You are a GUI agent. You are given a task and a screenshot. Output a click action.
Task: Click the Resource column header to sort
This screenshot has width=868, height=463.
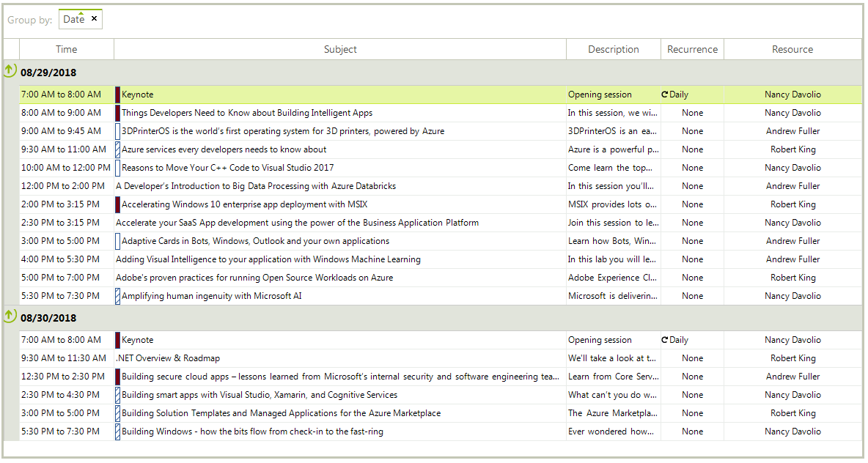tap(792, 48)
